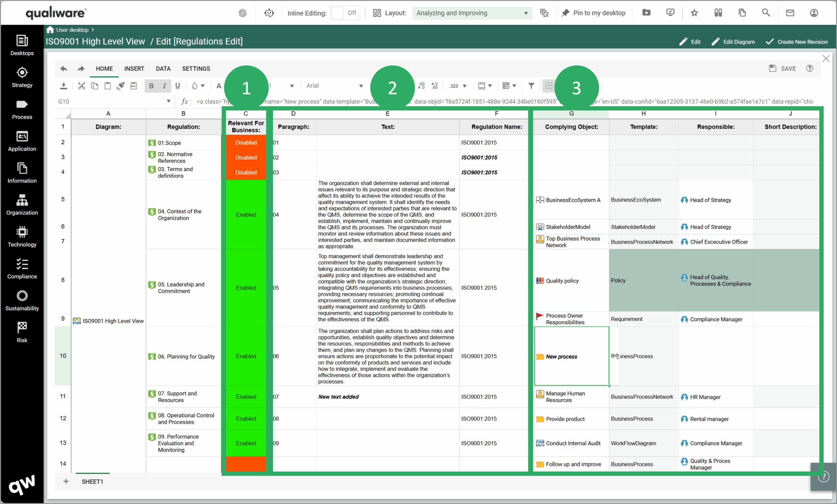Switch to the DATA ribbon tab

point(163,69)
